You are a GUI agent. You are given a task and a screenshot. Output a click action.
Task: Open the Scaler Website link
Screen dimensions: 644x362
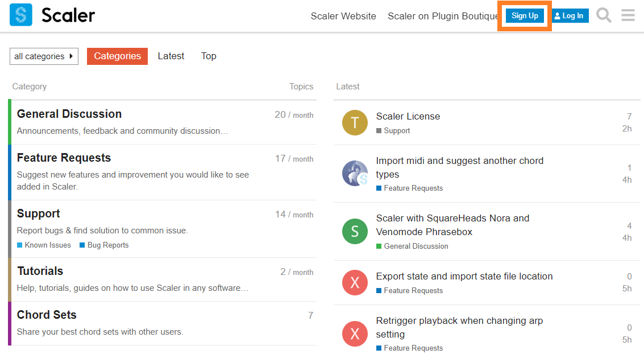pos(343,16)
